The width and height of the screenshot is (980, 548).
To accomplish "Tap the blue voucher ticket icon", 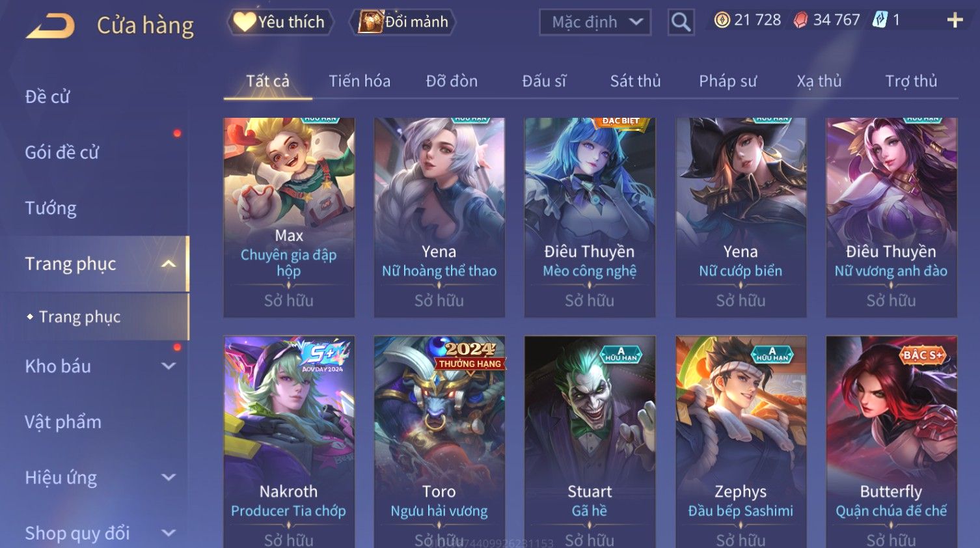I will point(880,20).
